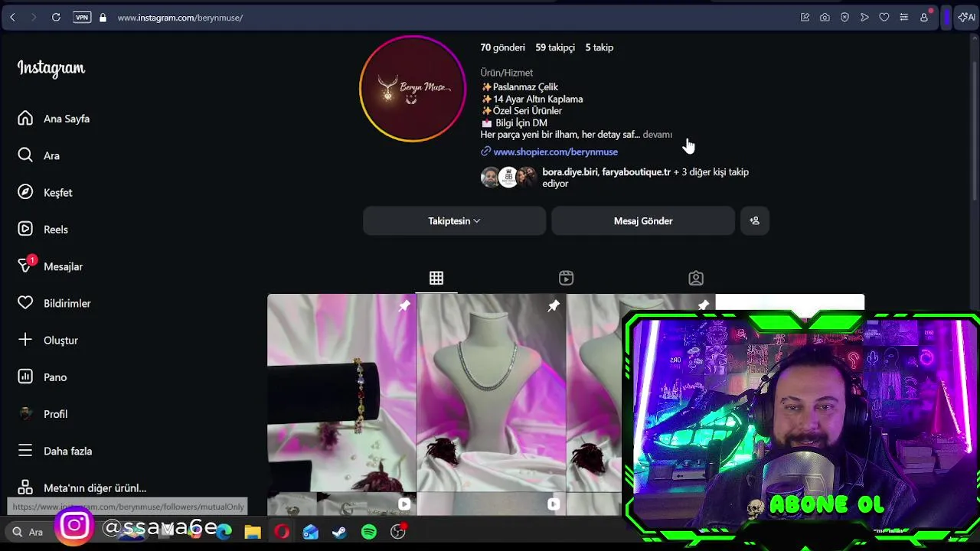Open Microsoft Edge from the taskbar
The width and height of the screenshot is (980, 551).
[224, 532]
